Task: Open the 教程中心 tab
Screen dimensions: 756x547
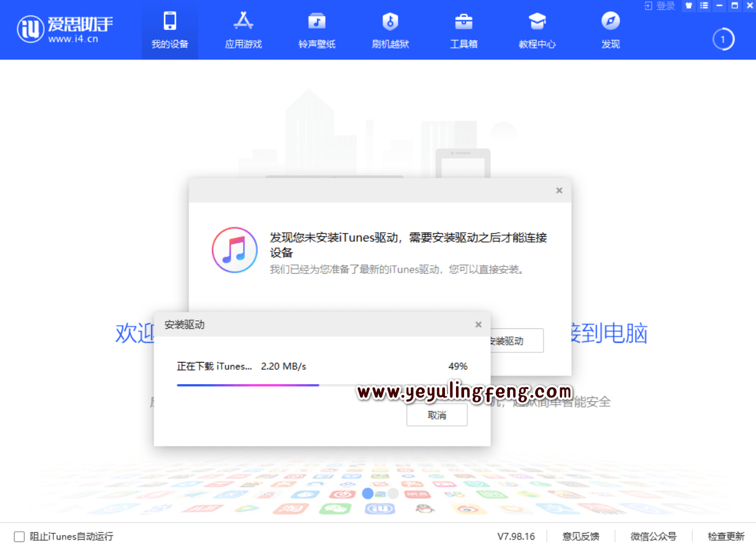Action: coord(537,30)
